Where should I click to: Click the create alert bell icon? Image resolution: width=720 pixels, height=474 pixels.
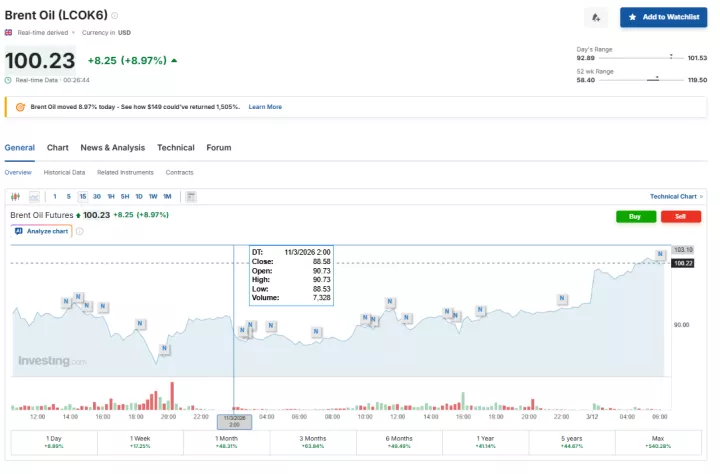tap(597, 17)
